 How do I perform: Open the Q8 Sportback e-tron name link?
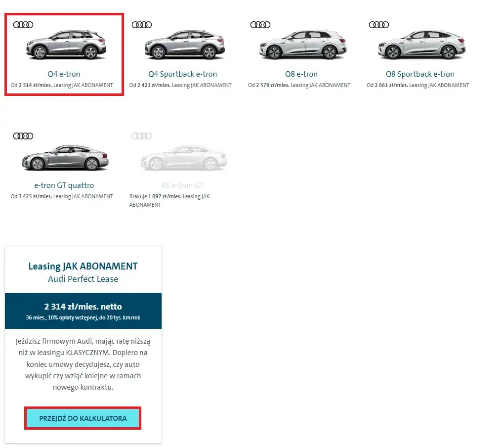coord(420,74)
